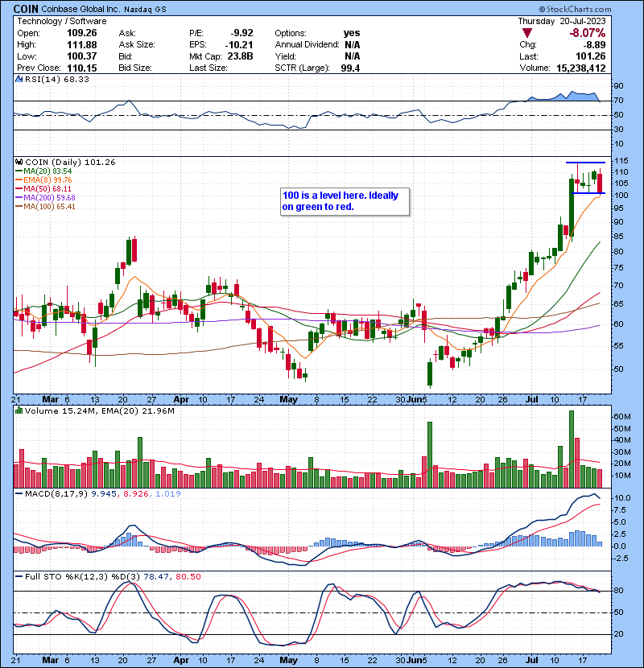Click the 'May' label on the date axis
This screenshot has width=644, height=668.
[289, 399]
